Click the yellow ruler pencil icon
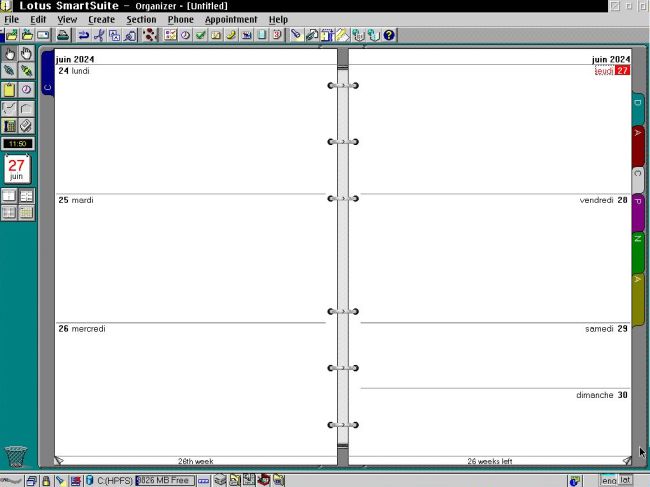Viewport: 650px width, 487px height. [x=342, y=35]
